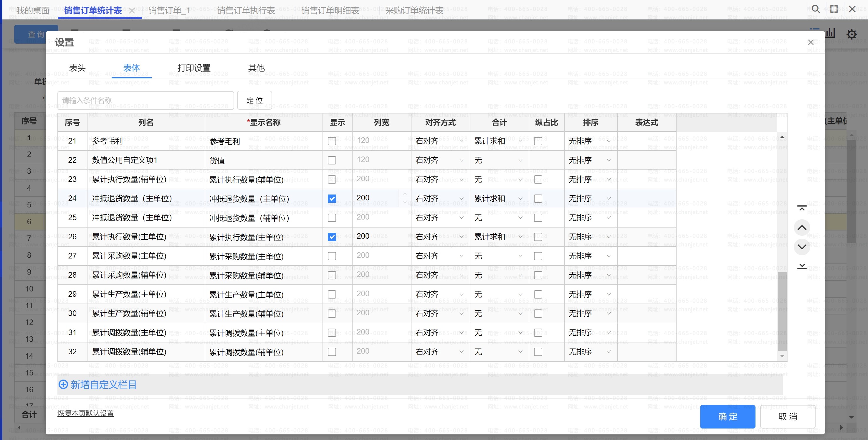The height and width of the screenshot is (440, 868).
Task: Open the gear settings icon behind the dialog
Action: (852, 34)
